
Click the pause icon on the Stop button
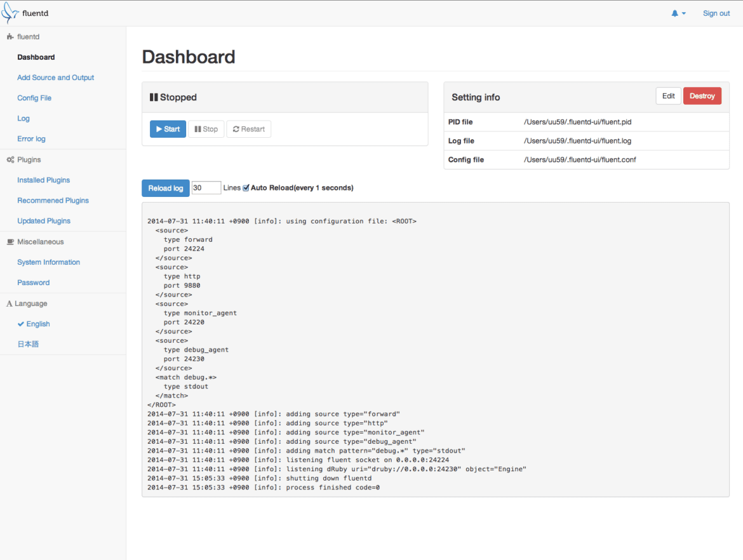pyautogui.click(x=199, y=128)
